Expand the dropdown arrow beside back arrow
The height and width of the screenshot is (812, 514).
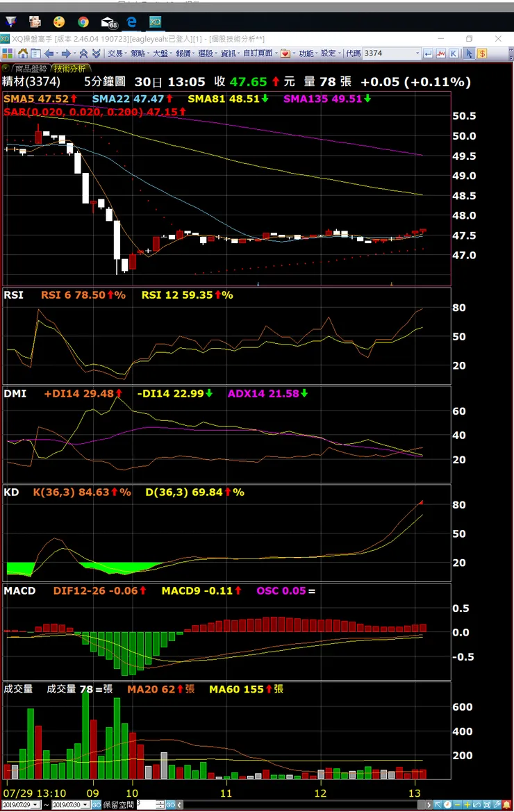pos(58,53)
